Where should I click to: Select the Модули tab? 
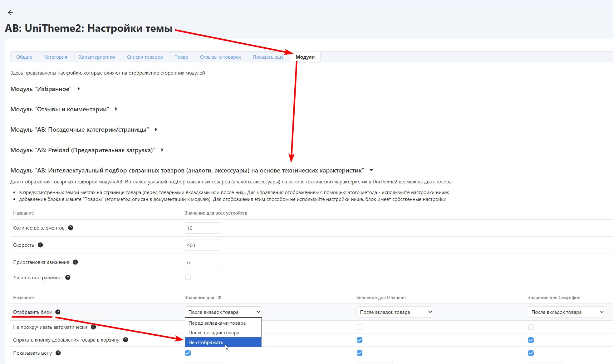coord(305,57)
